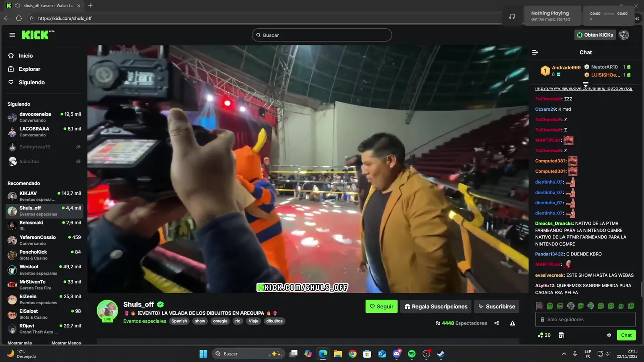Click the Obtén KICKs button
The image size is (644, 362).
[595, 35]
